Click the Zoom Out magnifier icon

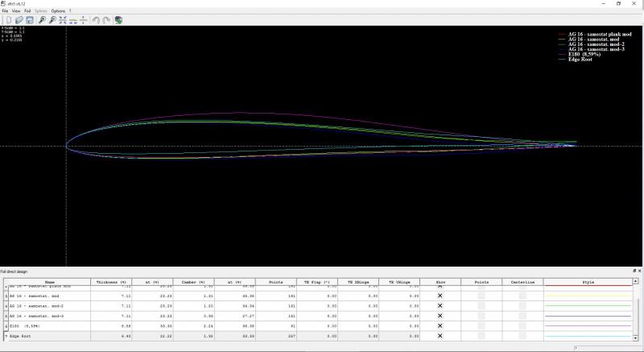[x=52, y=19]
